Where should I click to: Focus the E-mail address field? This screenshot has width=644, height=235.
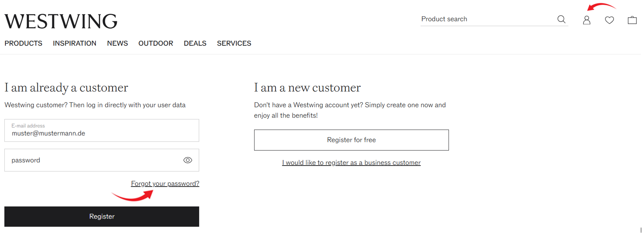click(x=102, y=130)
